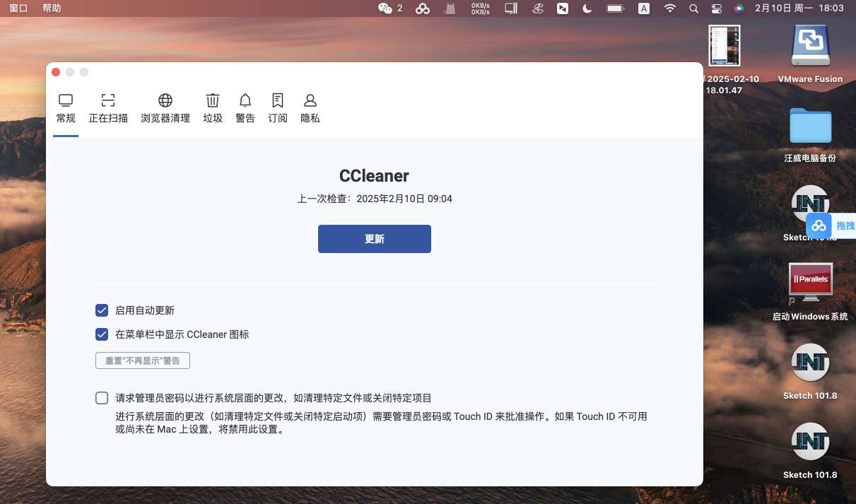Image resolution: width=856 pixels, height=504 pixels.
Task: Uncheck 在菜单栏中显示 CCleaner 图标
Action: pos(102,334)
